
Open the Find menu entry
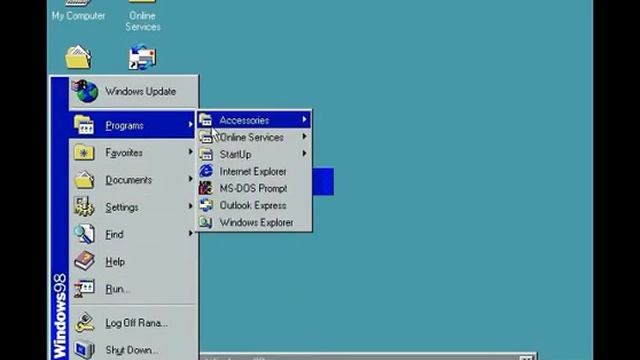point(133,234)
